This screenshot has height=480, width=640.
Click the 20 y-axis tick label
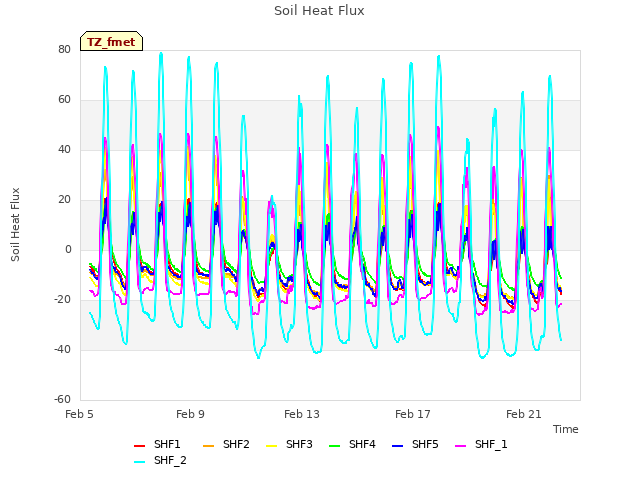[x=64, y=200]
